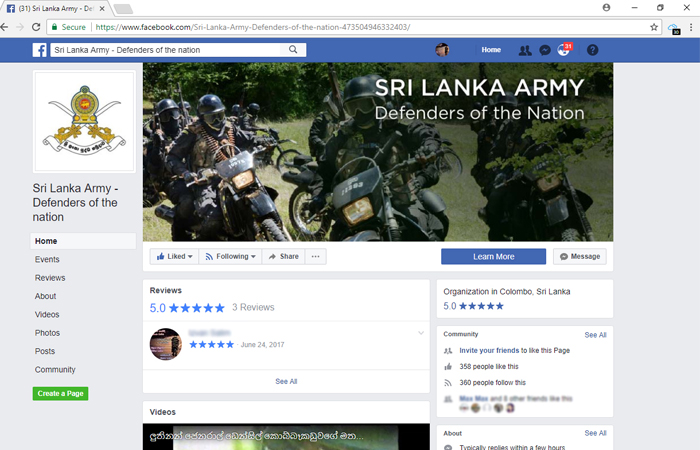Expand the Following dropdown button
Image resolution: width=700 pixels, height=450 pixels.
230,256
